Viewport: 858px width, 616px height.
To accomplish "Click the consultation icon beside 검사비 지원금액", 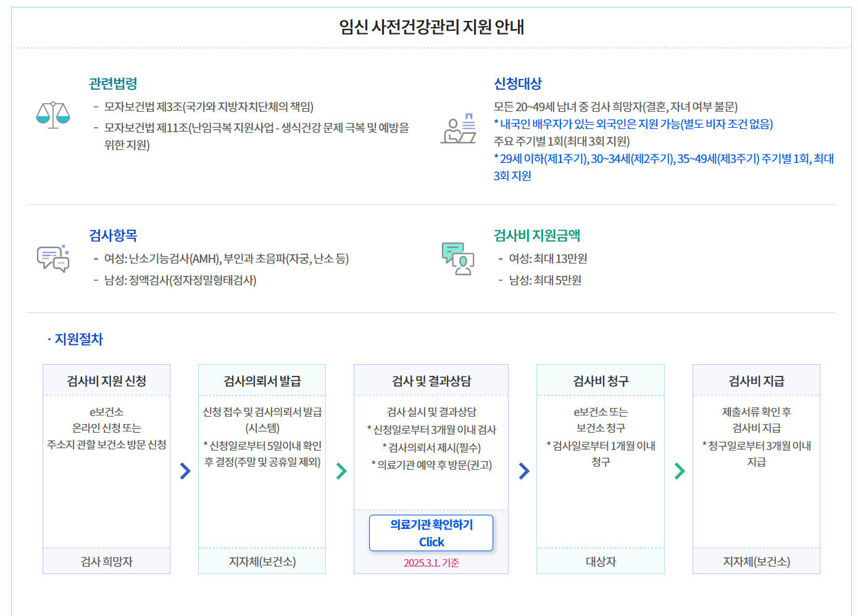I will click(x=458, y=259).
